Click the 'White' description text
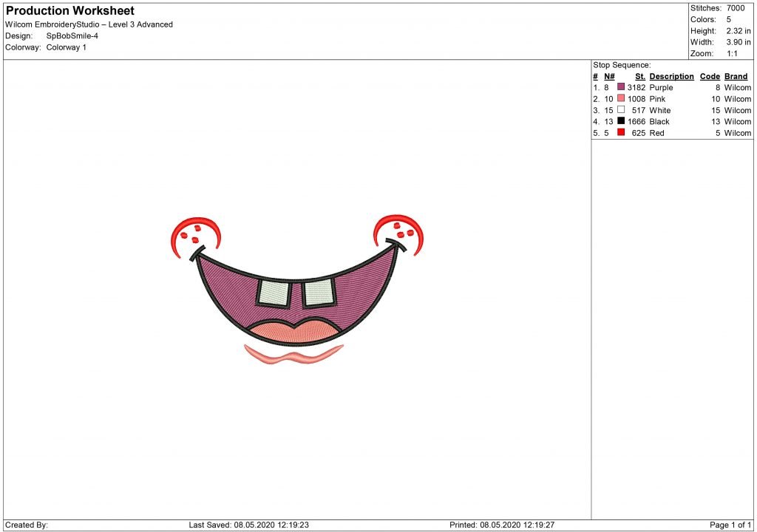757x532 pixels. click(x=660, y=111)
